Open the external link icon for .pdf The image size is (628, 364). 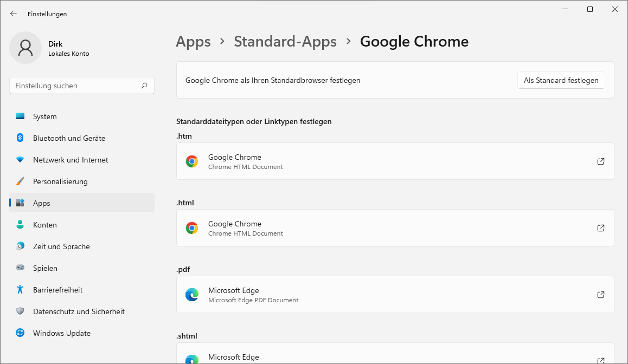coord(600,295)
